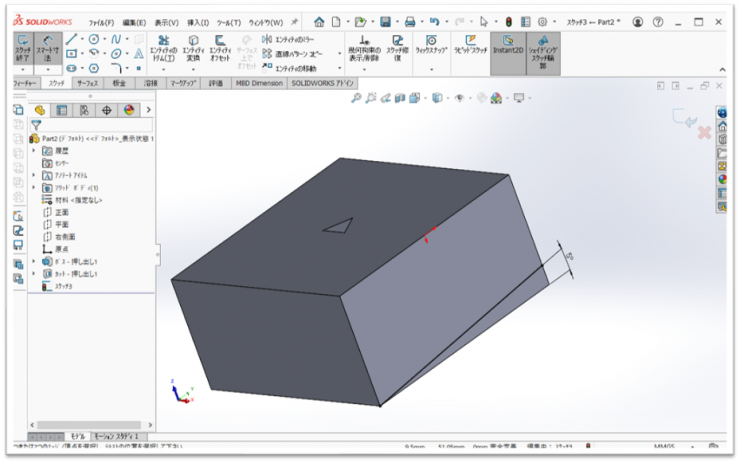This screenshot has height=463, width=740.
Task: Expand the 履歴 (History) tree node
Action: click(34, 150)
